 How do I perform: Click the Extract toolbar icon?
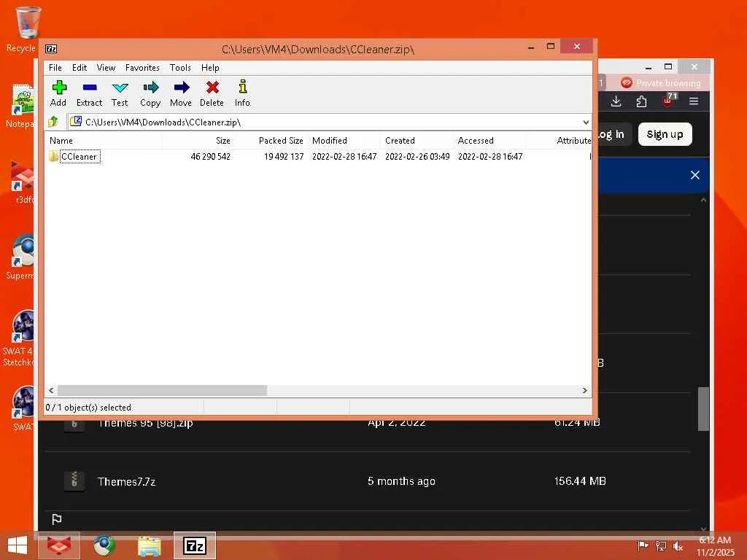pyautogui.click(x=89, y=93)
